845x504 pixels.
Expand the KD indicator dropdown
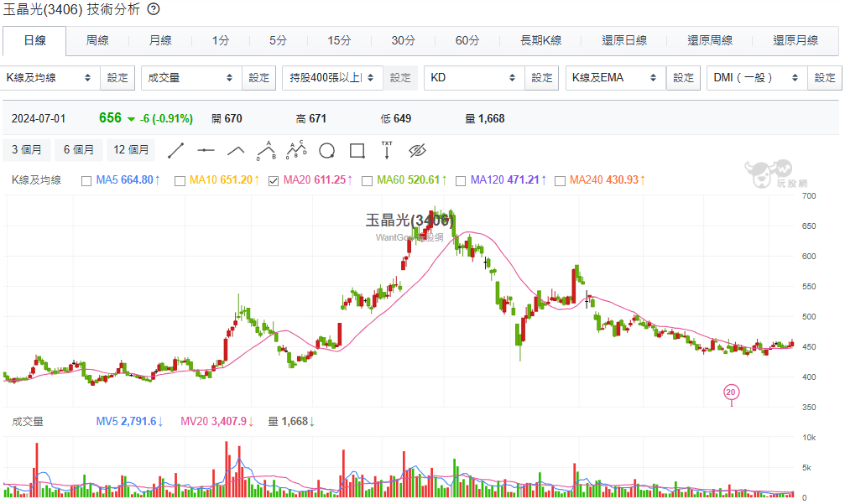click(x=473, y=78)
